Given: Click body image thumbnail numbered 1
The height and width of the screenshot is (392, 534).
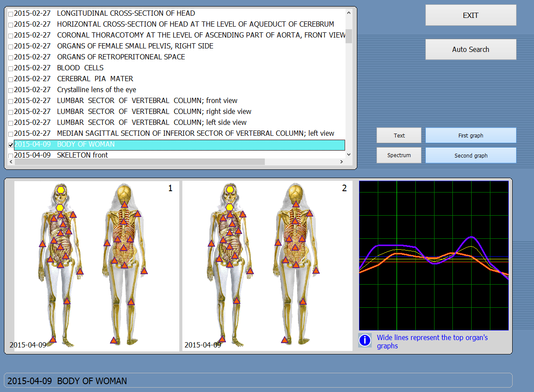Looking at the screenshot, I should (x=97, y=266).
